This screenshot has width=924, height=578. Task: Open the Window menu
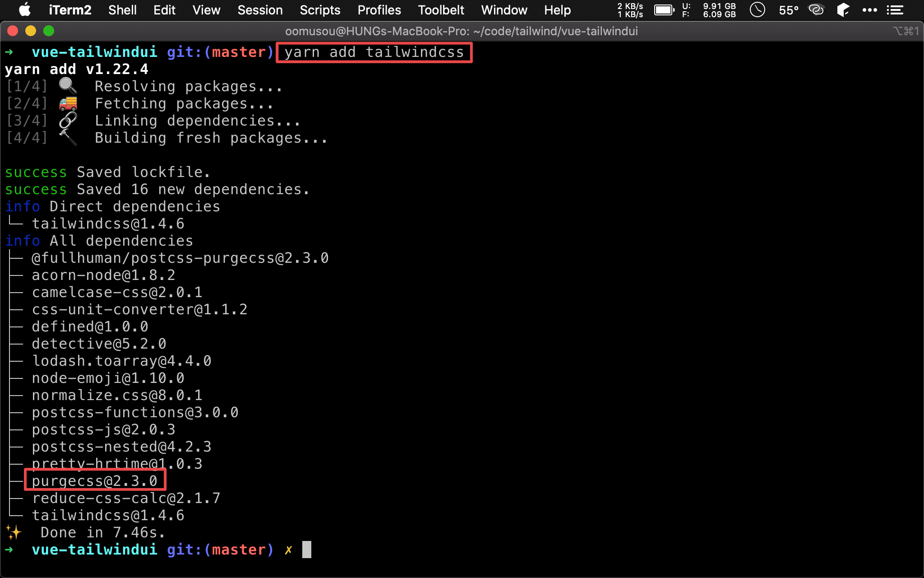[x=504, y=10]
